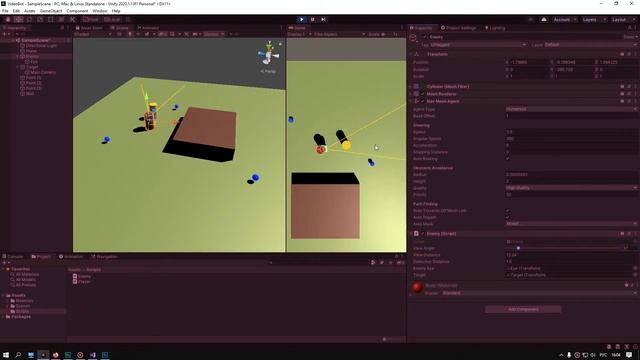The height and width of the screenshot is (360, 640).
Task: Toggle Auto Traverse Off Mesh Link checkbox
Action: point(508,211)
